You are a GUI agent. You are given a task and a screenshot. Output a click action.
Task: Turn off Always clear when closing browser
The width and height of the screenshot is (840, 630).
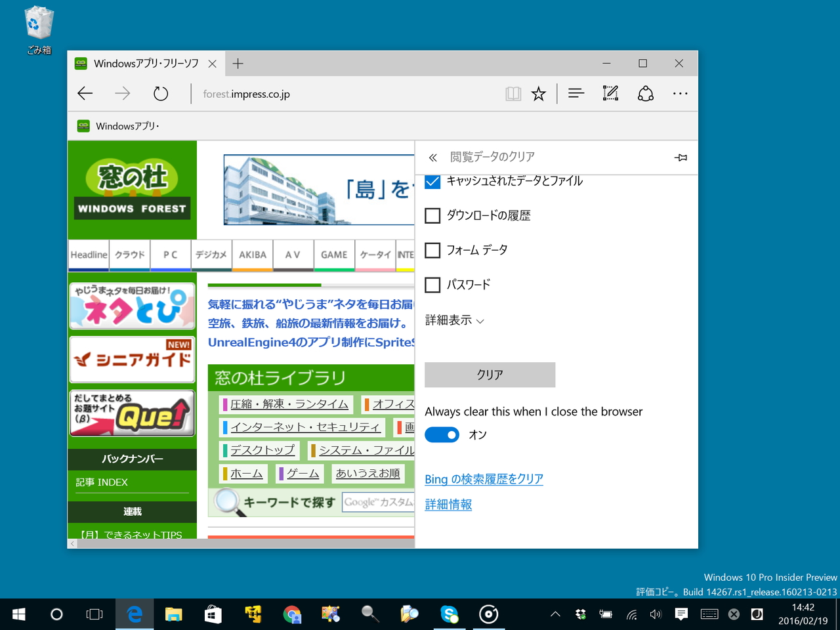coord(442,434)
